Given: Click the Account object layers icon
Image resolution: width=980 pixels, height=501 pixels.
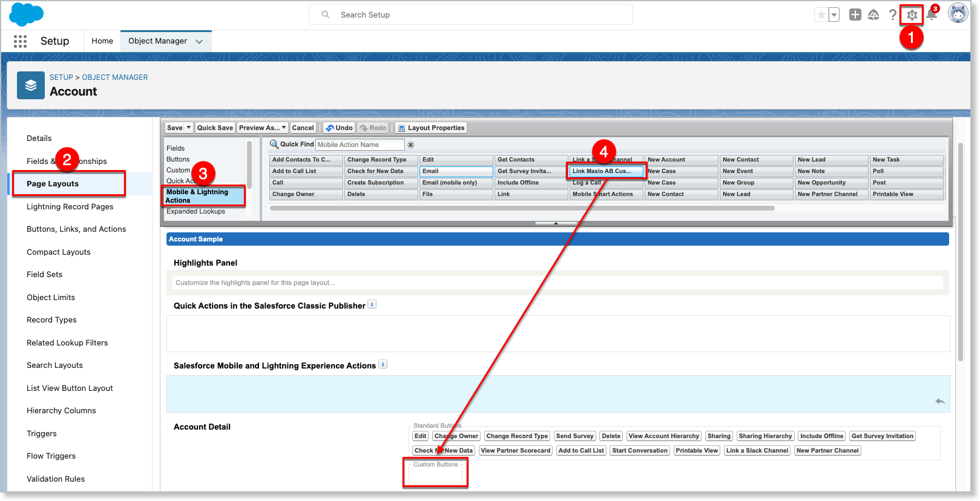Looking at the screenshot, I should coord(31,86).
